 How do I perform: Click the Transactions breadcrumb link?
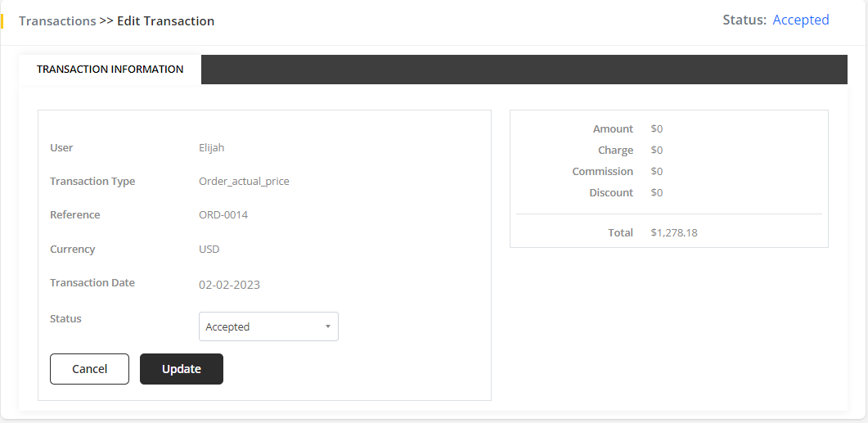[57, 21]
